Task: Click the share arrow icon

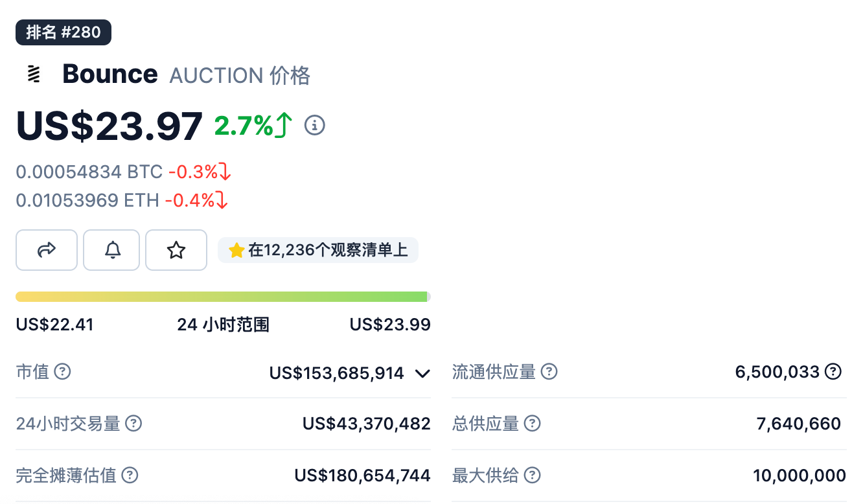Action: coord(46,250)
